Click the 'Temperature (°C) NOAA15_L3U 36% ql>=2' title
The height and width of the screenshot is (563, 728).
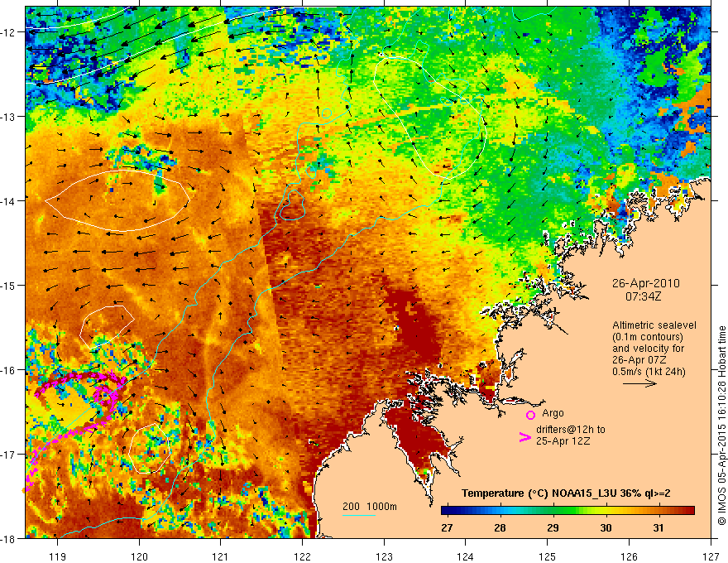566,493
